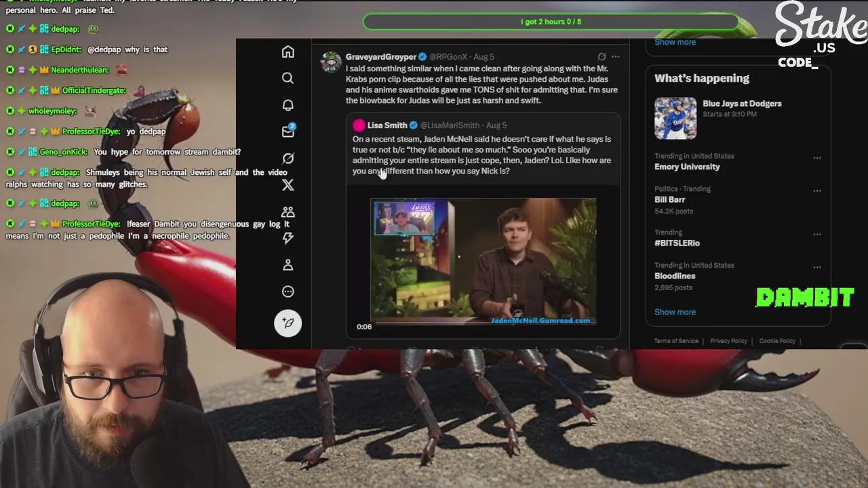Click OfficialTindergate username in stream chat

[94, 90]
